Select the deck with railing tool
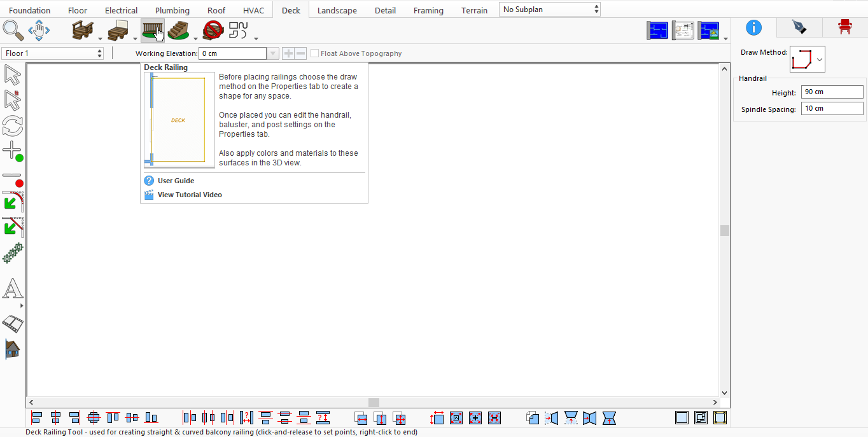The image size is (868, 437). pyautogui.click(x=83, y=30)
